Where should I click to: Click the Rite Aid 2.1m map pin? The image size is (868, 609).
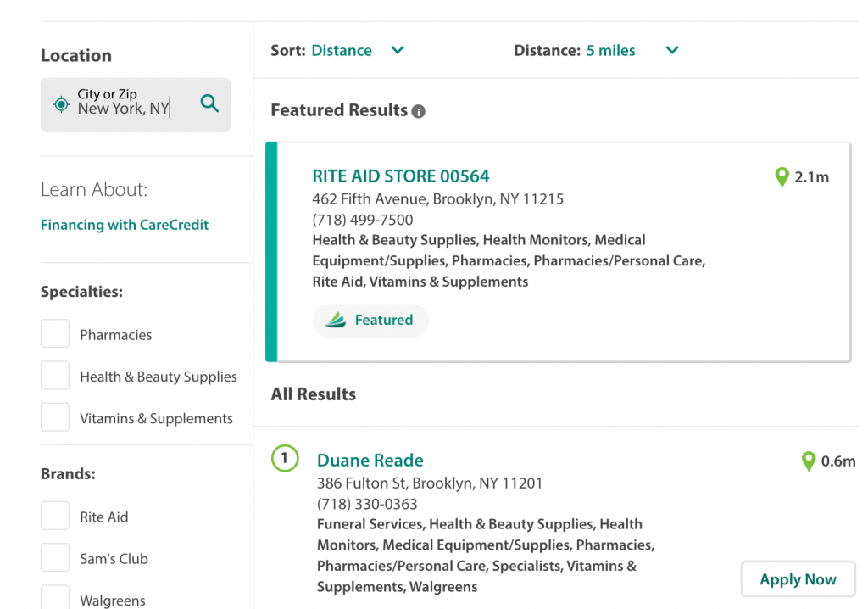pos(782,177)
